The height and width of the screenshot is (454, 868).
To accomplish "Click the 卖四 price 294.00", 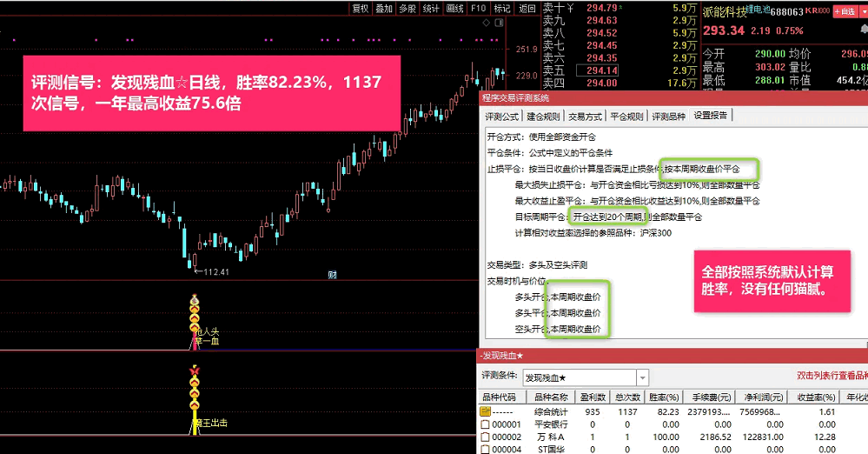I will coord(602,83).
